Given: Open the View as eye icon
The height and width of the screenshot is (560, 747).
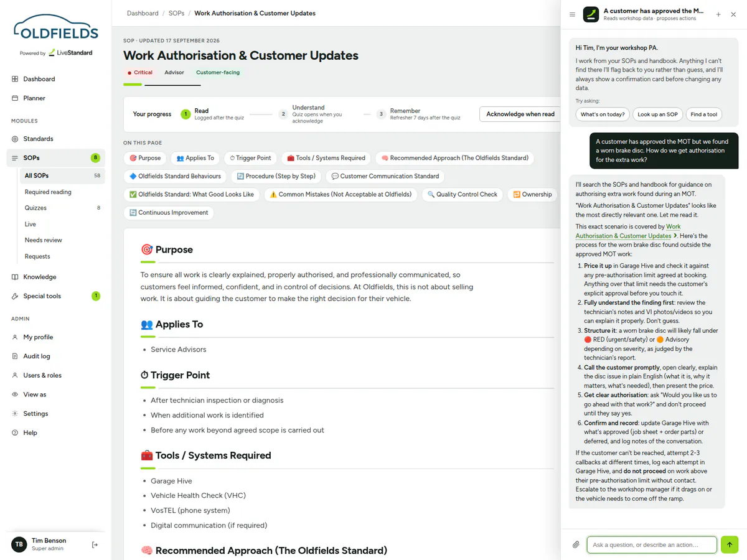Looking at the screenshot, I should coord(15,394).
